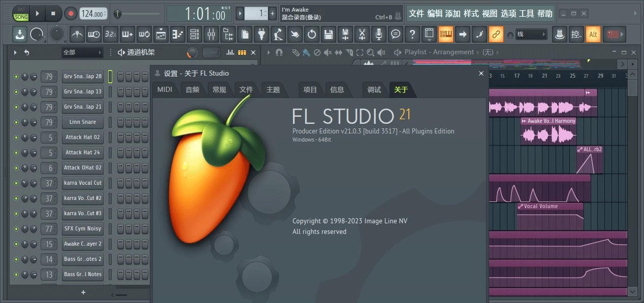Screen dimensions: 644x303
Task: Click the scissors audio editor icon
Action: pos(362,35)
